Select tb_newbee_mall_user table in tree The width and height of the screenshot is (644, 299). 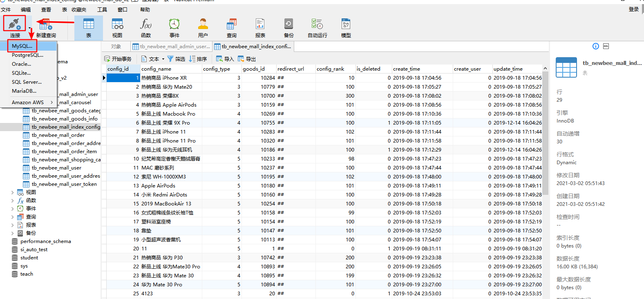pyautogui.click(x=56, y=168)
